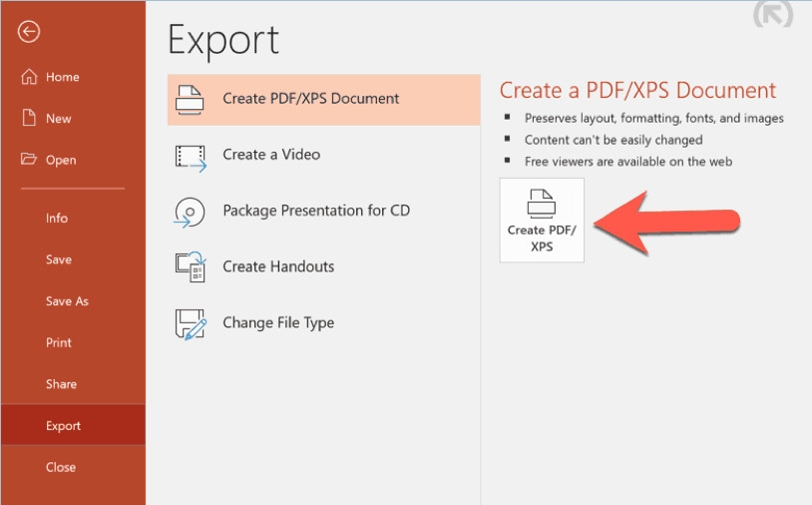Select Share in the sidebar
812x505 pixels.
[x=73, y=384]
